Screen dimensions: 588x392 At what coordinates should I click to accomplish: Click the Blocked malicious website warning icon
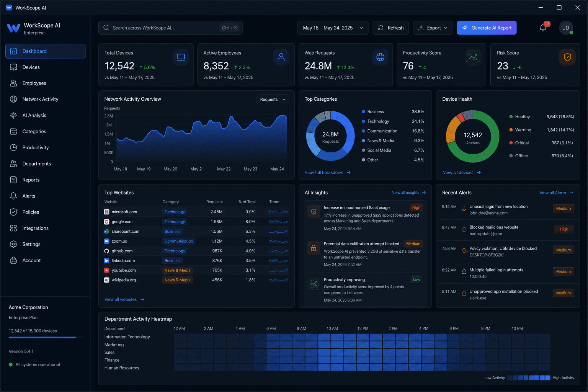[x=464, y=229]
